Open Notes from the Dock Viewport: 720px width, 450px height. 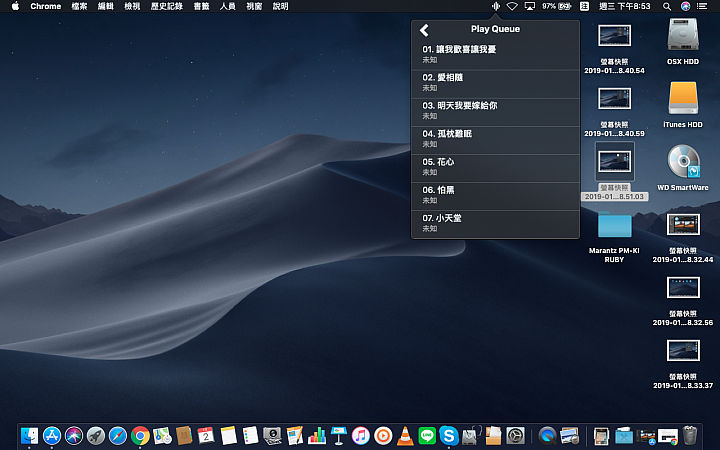pyautogui.click(x=228, y=435)
